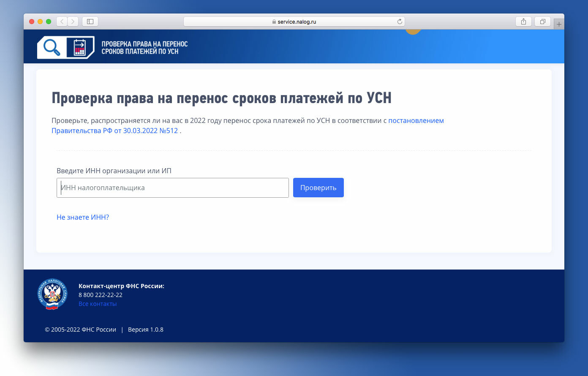Click the magnifier logo in the header
This screenshot has height=376, width=588.
point(52,47)
